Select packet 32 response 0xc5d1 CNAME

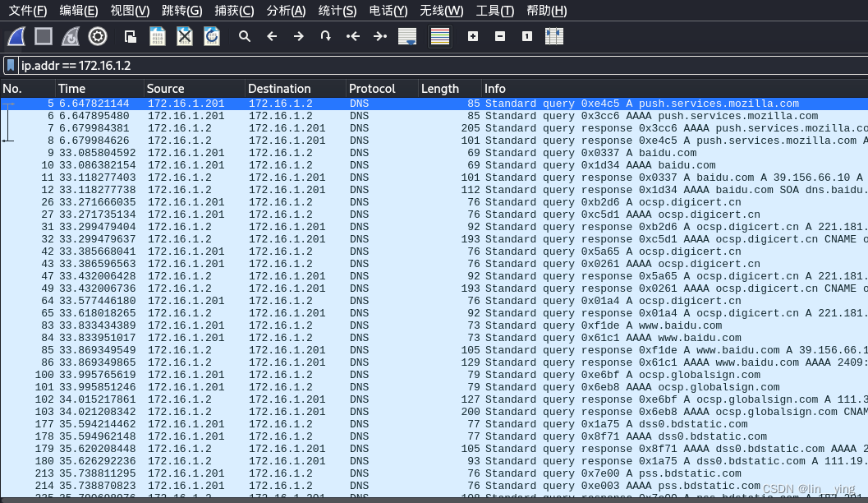pos(434,239)
